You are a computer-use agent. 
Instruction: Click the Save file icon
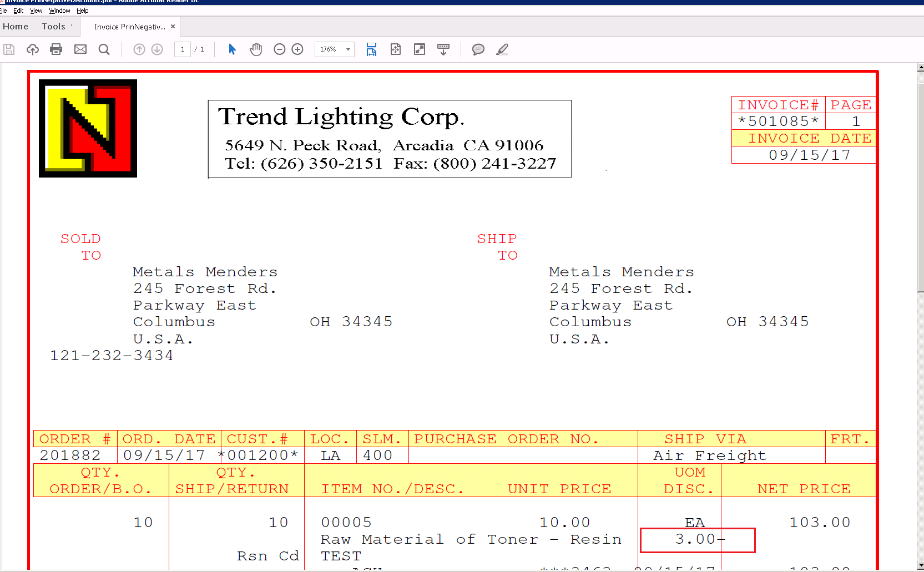coord(9,49)
